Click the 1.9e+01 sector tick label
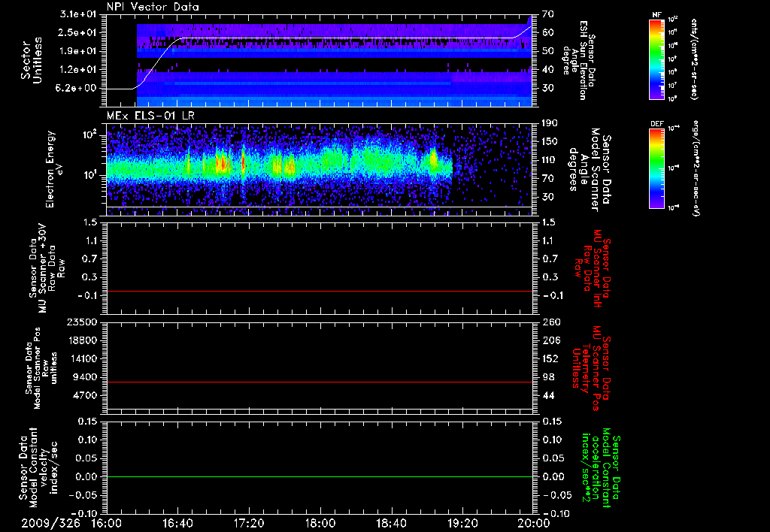Screen dimensions: 770x532 pos(77,51)
